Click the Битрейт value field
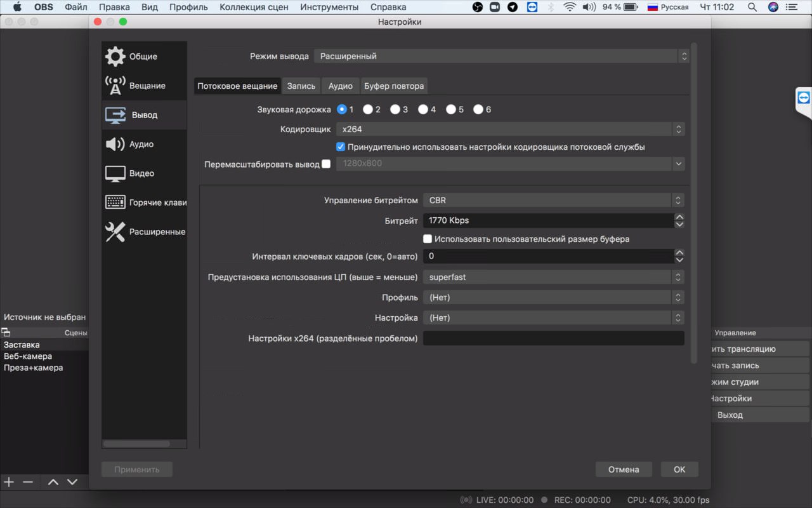 coord(549,220)
